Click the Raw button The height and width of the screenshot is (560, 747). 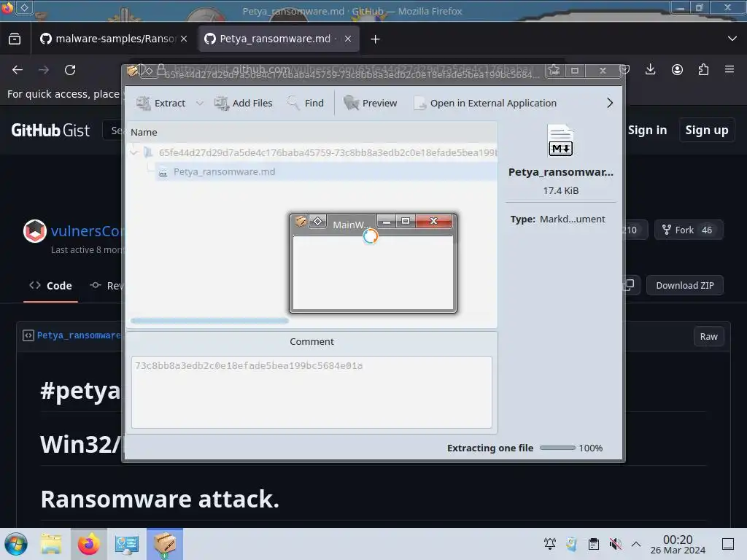coord(708,336)
